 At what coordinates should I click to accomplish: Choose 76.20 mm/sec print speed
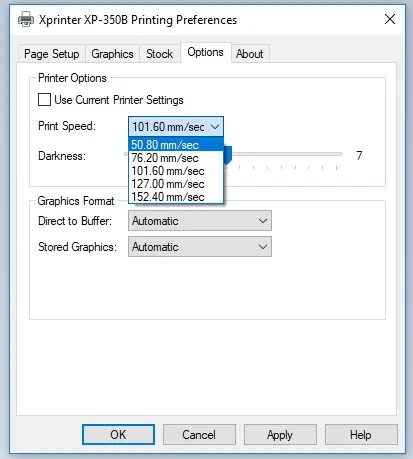pos(176,158)
